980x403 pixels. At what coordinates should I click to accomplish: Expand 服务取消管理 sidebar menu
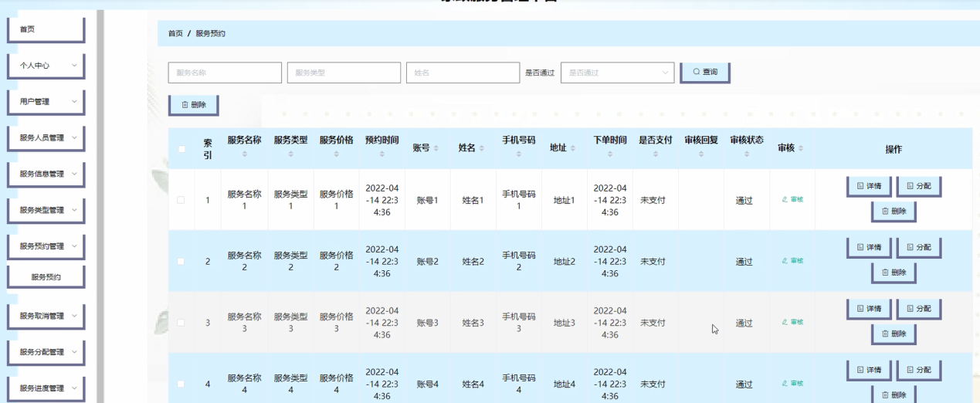click(45, 315)
